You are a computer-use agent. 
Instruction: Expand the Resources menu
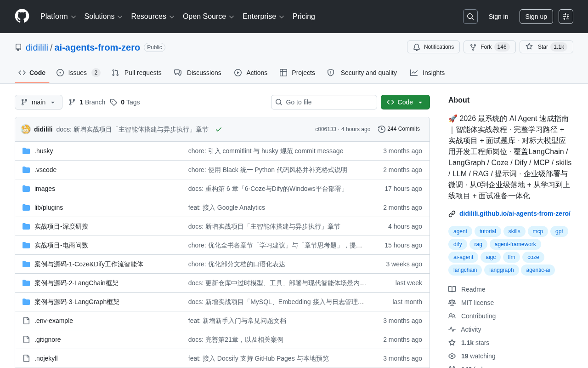[x=153, y=17]
